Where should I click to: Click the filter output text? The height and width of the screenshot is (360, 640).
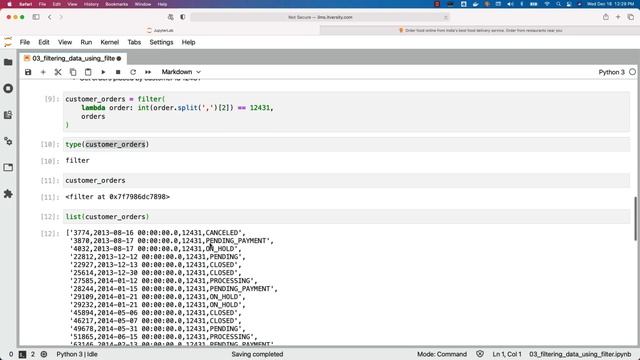(x=78, y=160)
